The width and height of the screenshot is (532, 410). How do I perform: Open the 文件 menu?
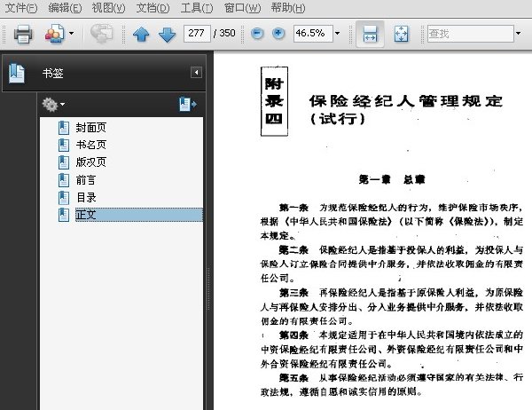[21, 7]
